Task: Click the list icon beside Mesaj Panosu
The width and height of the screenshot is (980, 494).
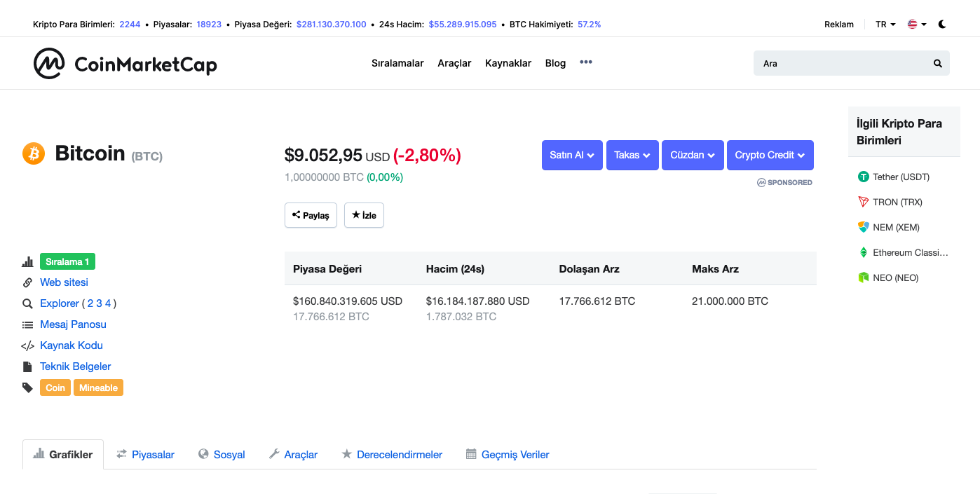Action: tap(27, 324)
